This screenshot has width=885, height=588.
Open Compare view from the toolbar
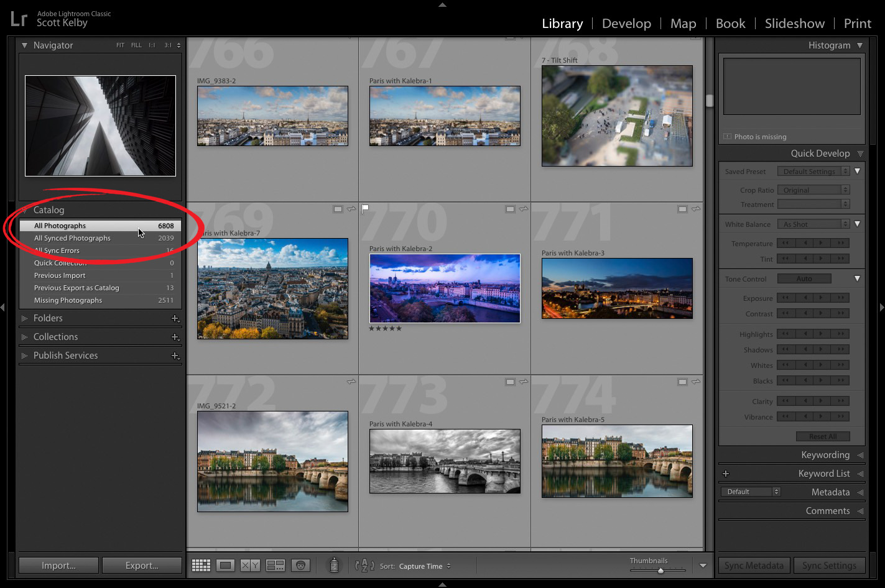250,566
